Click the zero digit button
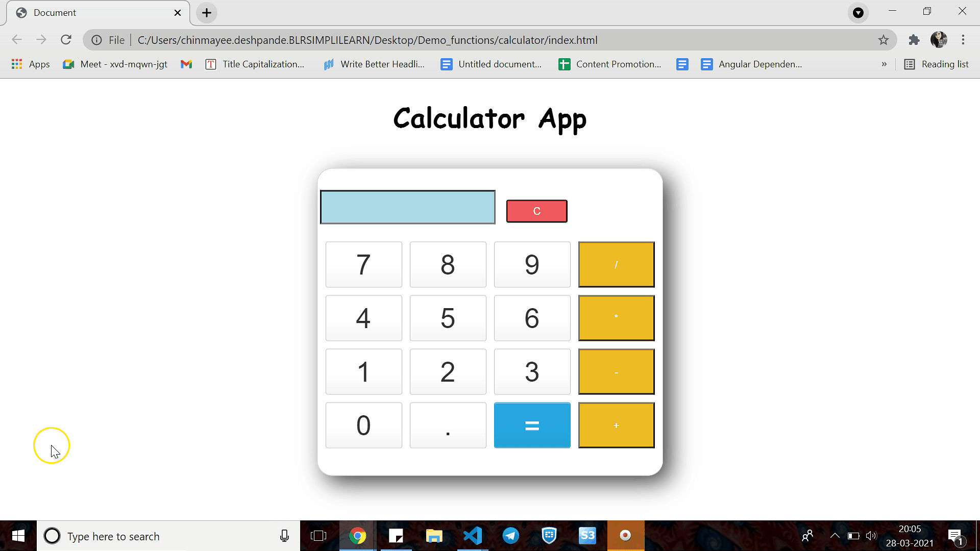This screenshot has height=551, width=980. 363,424
